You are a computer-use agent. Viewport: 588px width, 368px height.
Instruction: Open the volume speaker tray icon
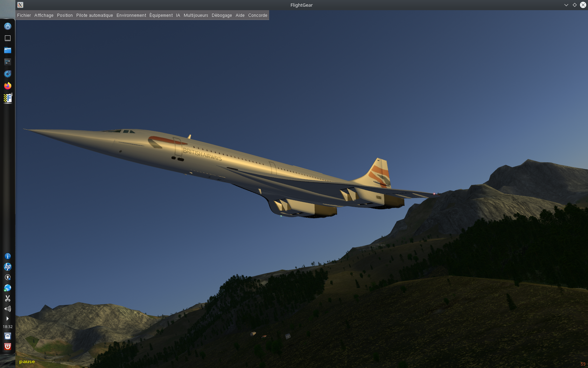point(8,309)
